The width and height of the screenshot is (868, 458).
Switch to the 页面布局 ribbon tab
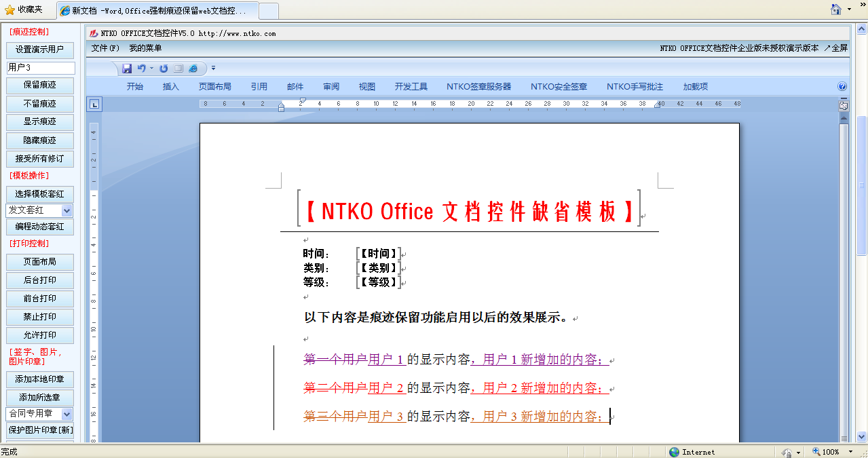(215, 87)
